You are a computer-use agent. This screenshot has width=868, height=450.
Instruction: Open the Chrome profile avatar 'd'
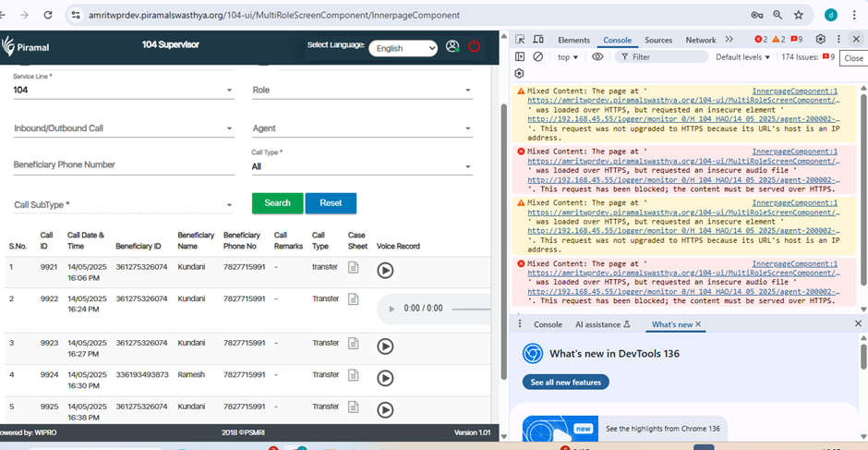[831, 16]
